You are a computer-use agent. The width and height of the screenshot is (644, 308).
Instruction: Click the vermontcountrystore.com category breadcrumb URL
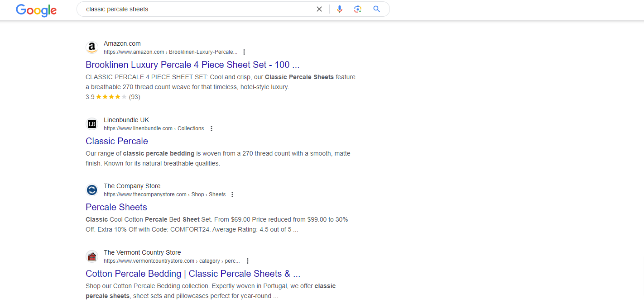(x=172, y=261)
